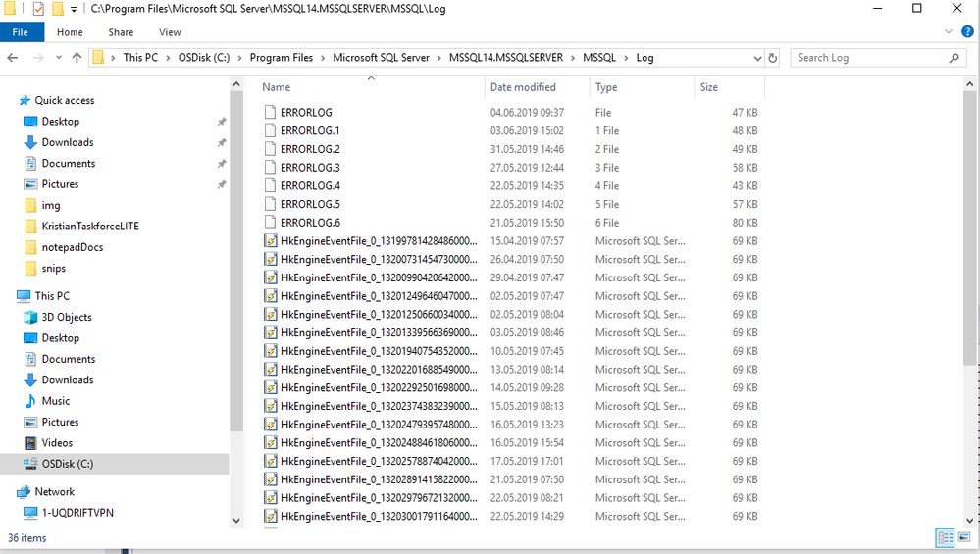Click Microsoft SQL Server breadcrumb segment
The width and height of the screenshot is (980, 554).
[x=382, y=58]
